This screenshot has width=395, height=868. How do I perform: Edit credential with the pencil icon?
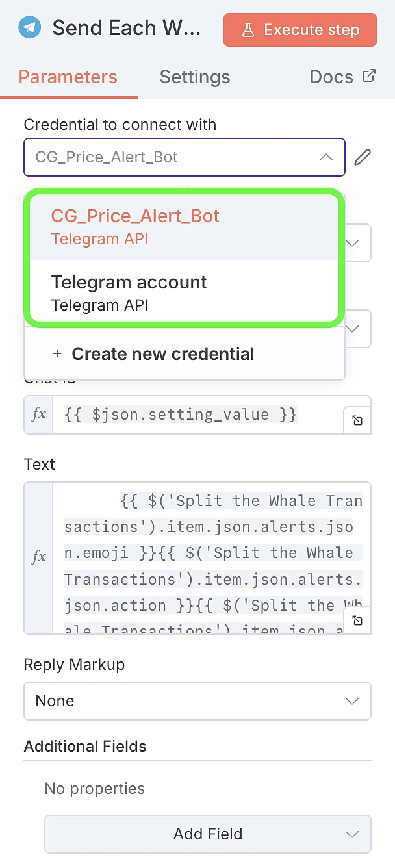coord(363,157)
